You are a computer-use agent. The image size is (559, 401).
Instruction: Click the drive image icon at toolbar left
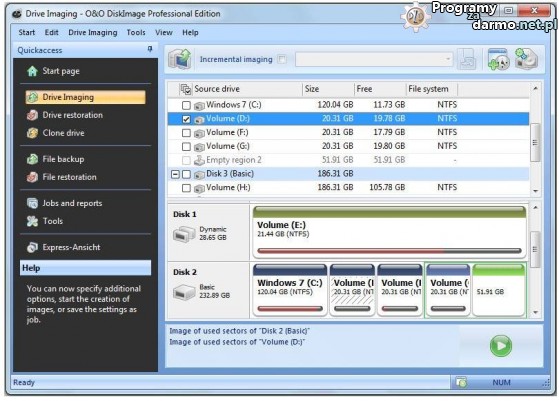(180, 59)
